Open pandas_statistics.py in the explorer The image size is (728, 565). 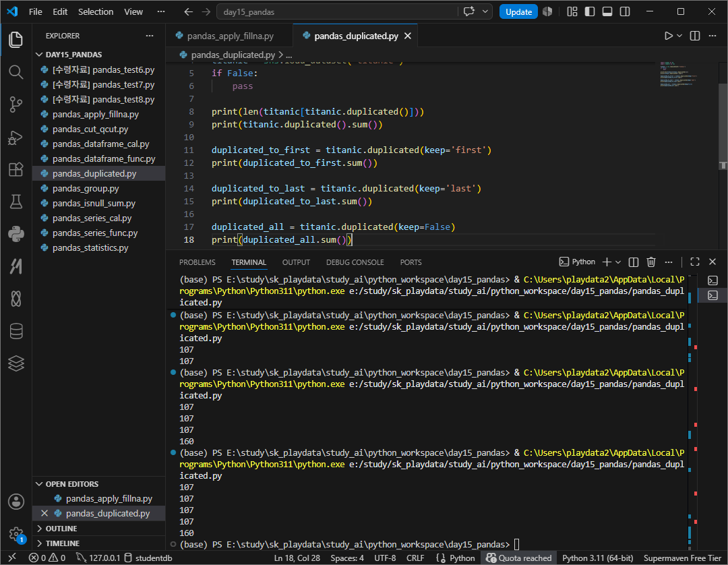tap(90, 248)
